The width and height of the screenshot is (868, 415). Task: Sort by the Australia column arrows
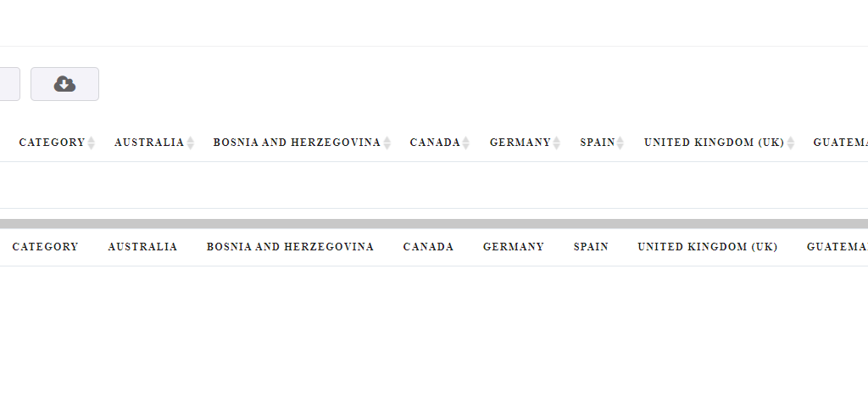coord(191,143)
